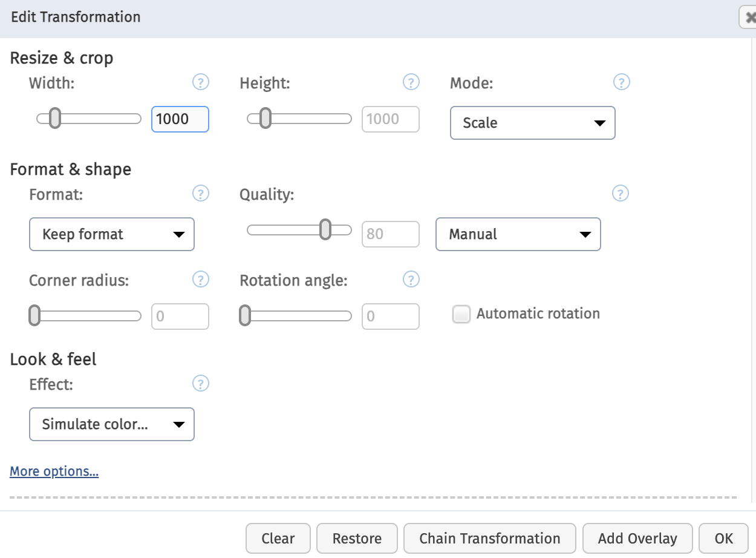The height and width of the screenshot is (558, 756).
Task: Click the More options link
Action: point(54,471)
